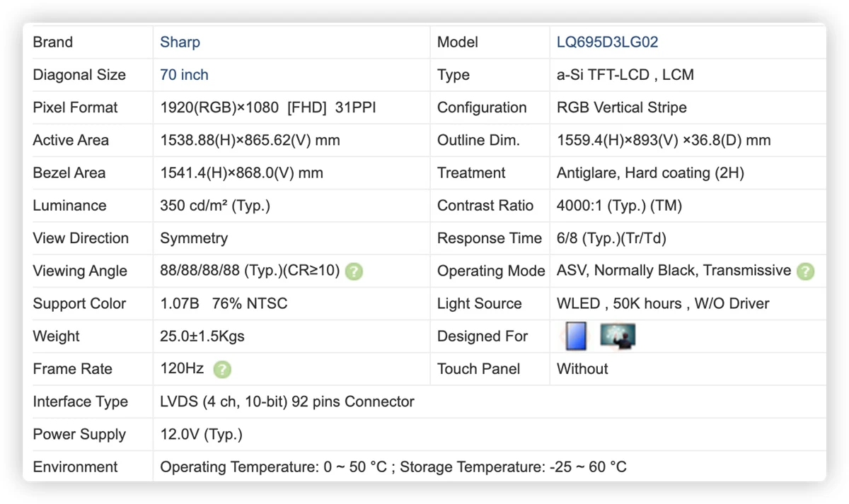
Task: Select Antiglare, Hard coating (2H) text
Action: point(650,173)
